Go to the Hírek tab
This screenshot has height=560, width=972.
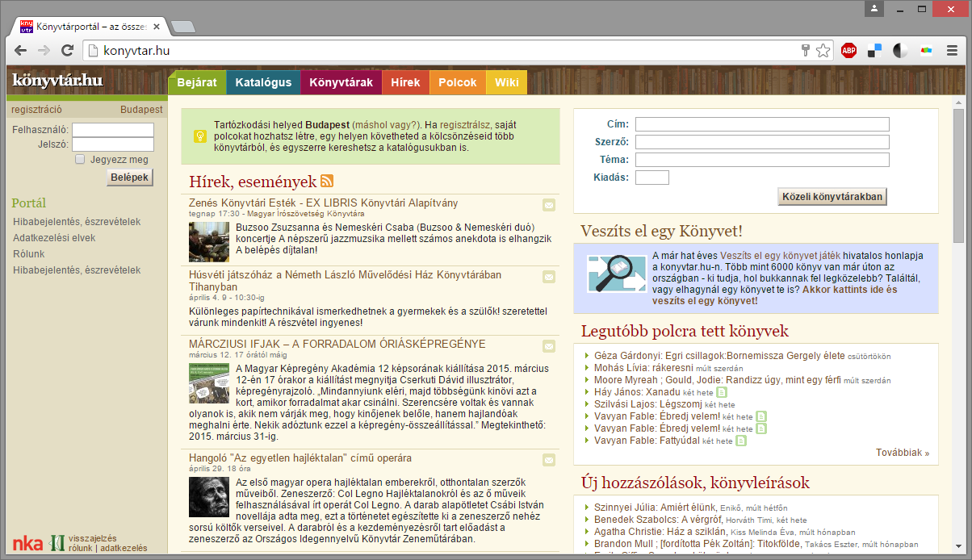click(x=405, y=82)
